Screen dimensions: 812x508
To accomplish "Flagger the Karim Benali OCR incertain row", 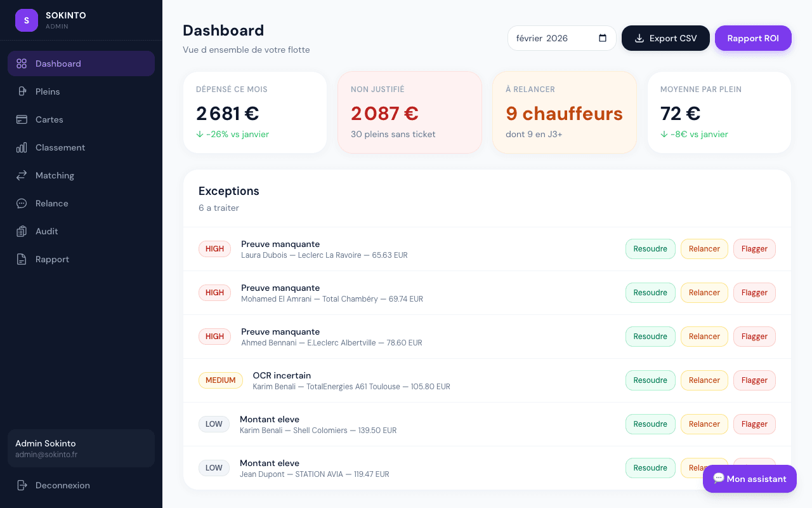I will (x=754, y=380).
